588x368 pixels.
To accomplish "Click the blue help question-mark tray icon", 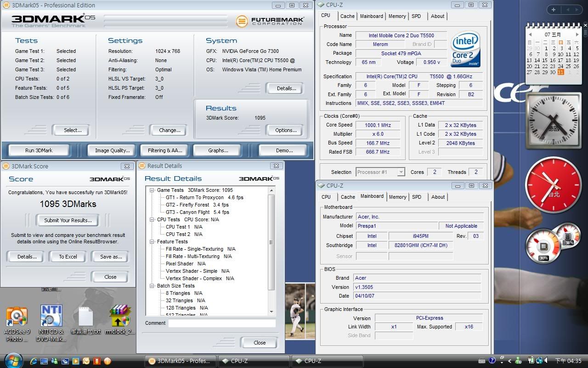I will (x=492, y=361).
